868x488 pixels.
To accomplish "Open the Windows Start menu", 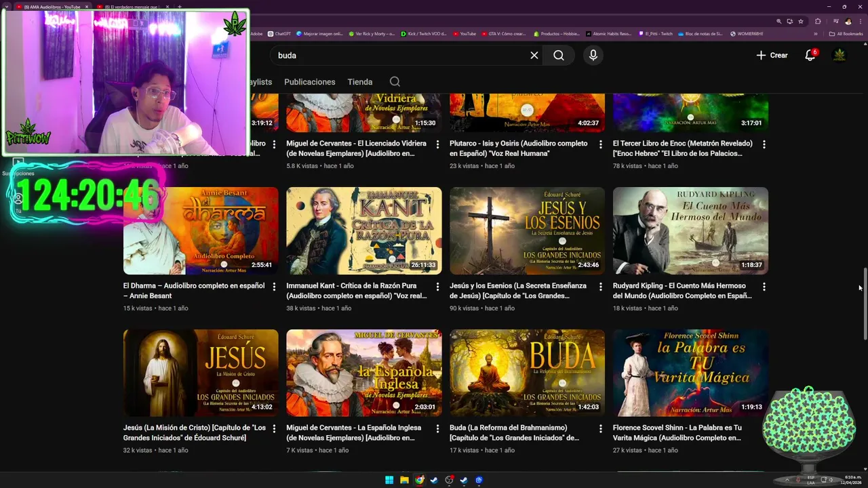I will [389, 481].
